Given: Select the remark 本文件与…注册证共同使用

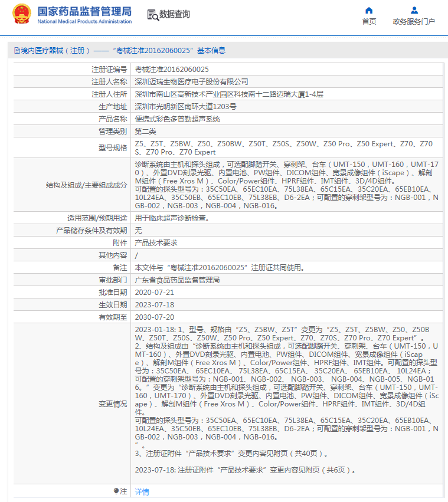Looking at the screenshot, I should (220, 268).
